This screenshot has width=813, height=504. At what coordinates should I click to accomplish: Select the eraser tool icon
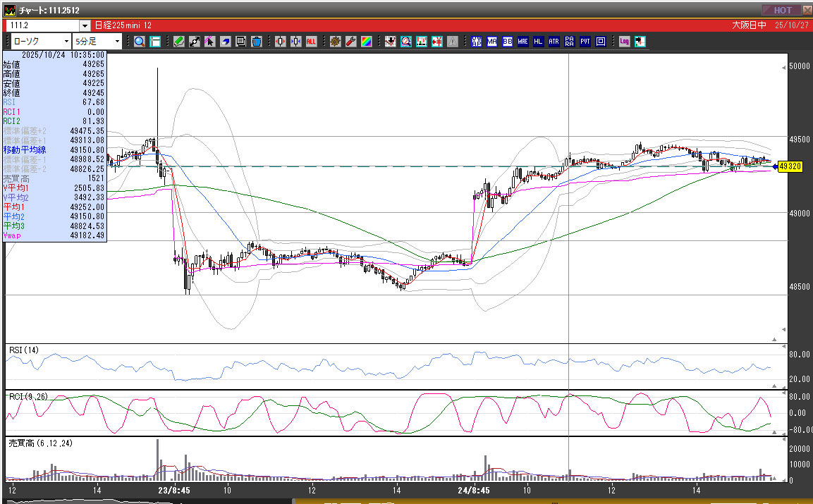[x=226, y=42]
